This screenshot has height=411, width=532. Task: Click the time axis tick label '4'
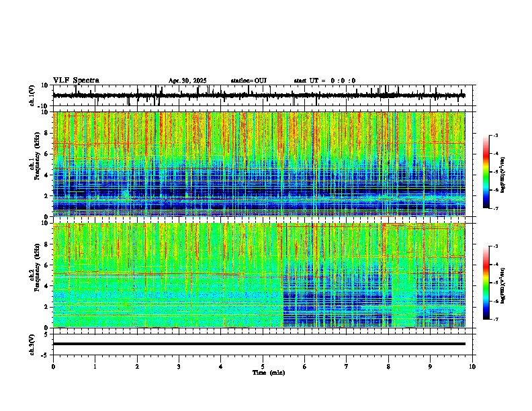coord(221,367)
